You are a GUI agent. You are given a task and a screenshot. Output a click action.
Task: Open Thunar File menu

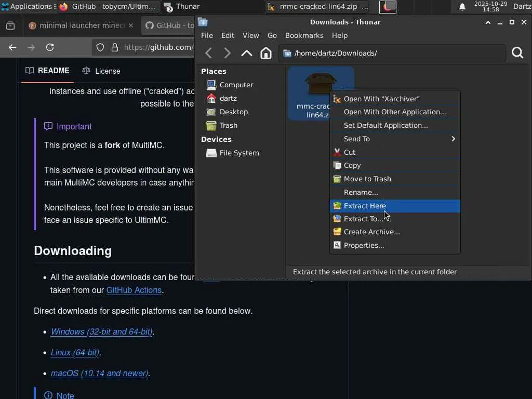[x=207, y=36]
